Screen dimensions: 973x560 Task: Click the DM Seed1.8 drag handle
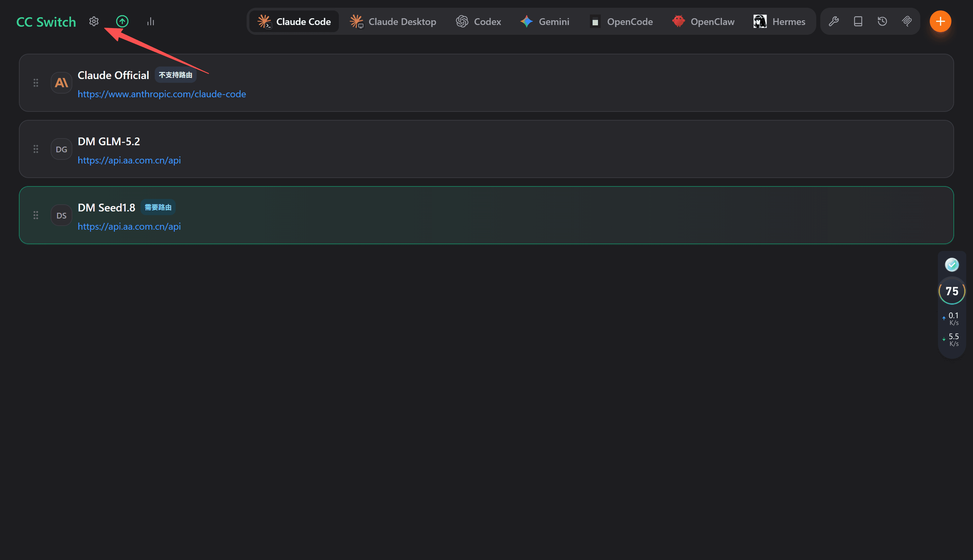click(36, 215)
